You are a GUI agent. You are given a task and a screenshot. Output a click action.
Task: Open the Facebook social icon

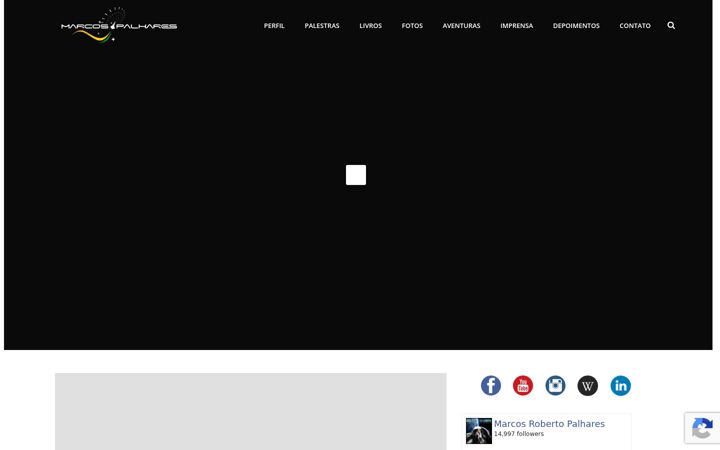(491, 385)
